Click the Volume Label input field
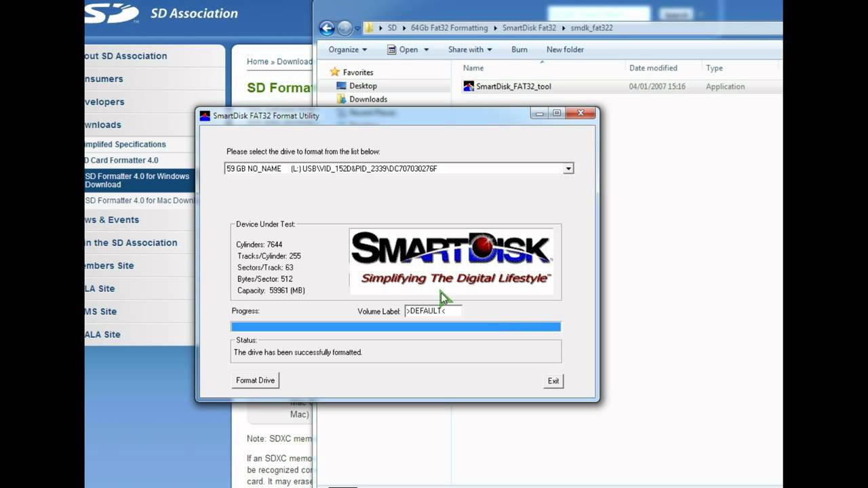The image size is (868, 488). click(x=433, y=310)
